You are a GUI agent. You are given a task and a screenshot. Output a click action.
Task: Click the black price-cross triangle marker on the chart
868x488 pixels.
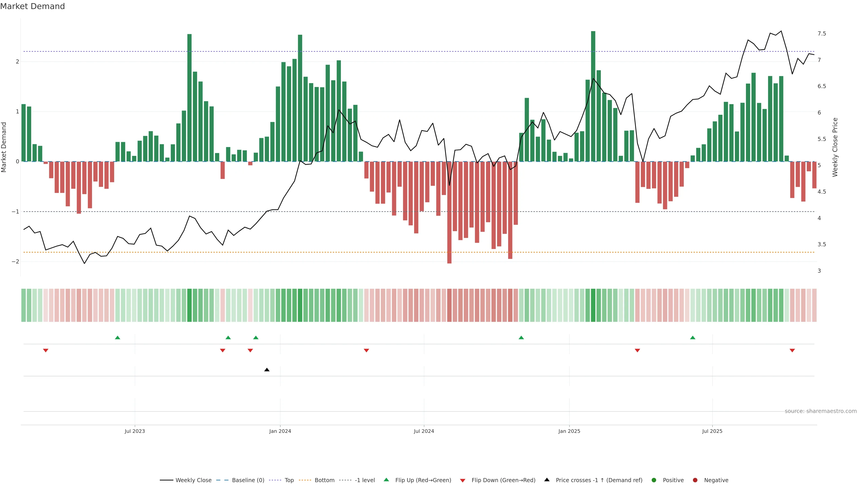[x=267, y=370]
